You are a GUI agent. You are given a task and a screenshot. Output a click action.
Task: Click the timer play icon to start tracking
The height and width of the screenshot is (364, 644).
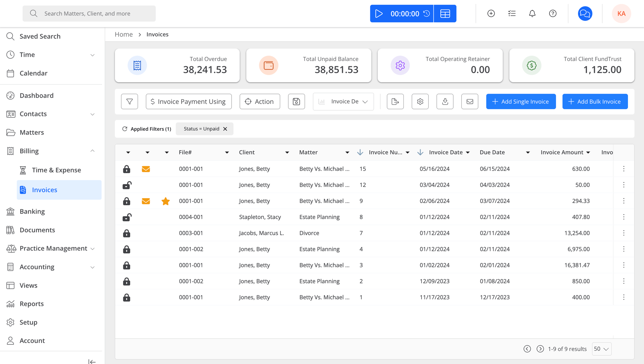(379, 13)
